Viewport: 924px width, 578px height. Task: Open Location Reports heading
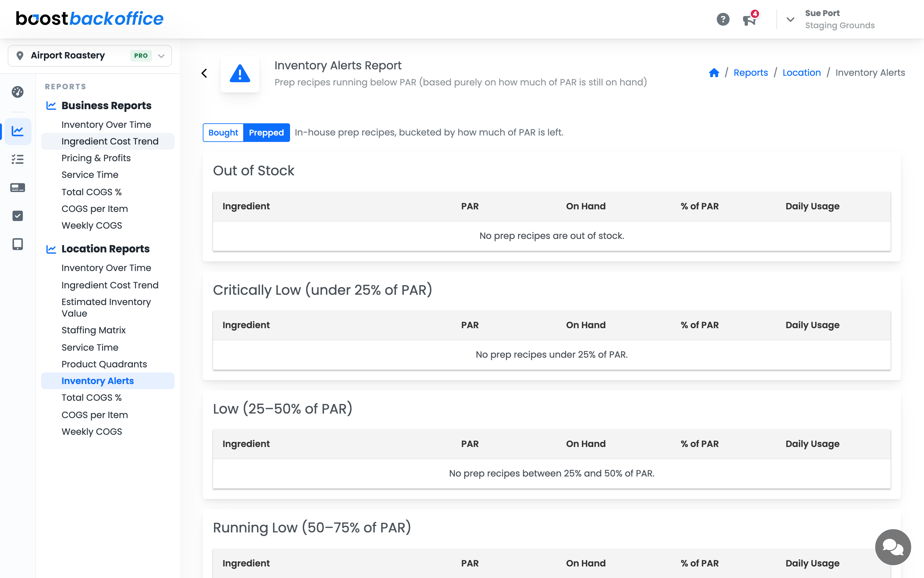point(105,249)
